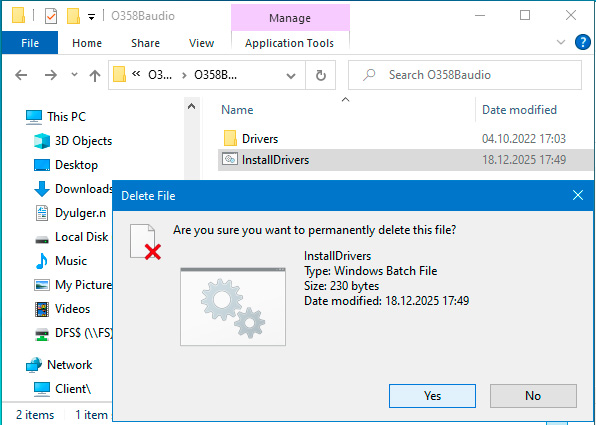Click the search magnifier icon
This screenshot has height=425, width=596.
369,75
